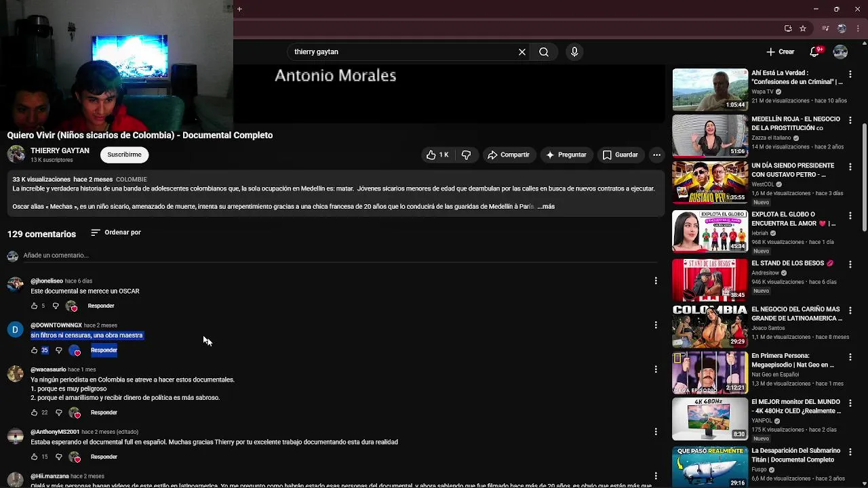
Task: Bookmark this page with star icon
Action: click(x=803, y=28)
